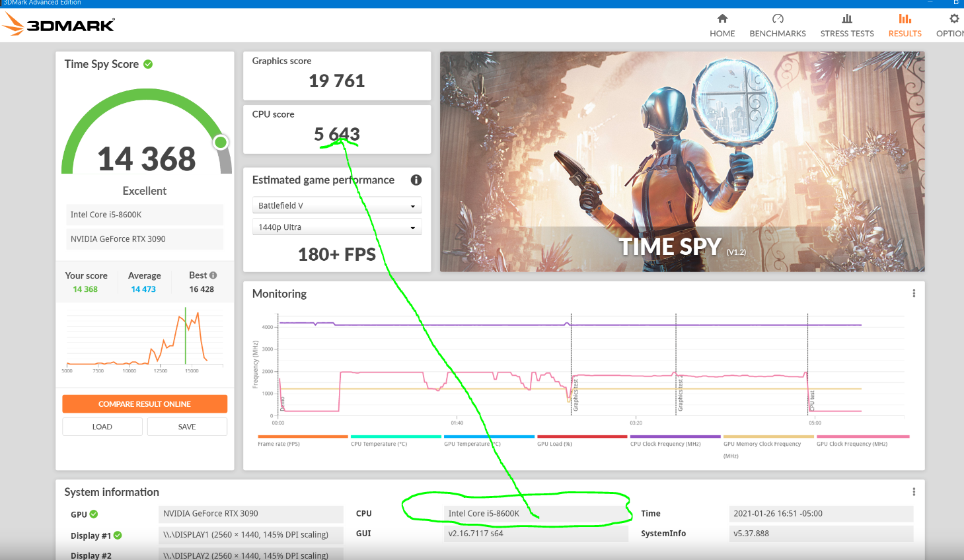This screenshot has width=964, height=560.
Task: Open the Battlefield V game dropdown
Action: pos(337,205)
